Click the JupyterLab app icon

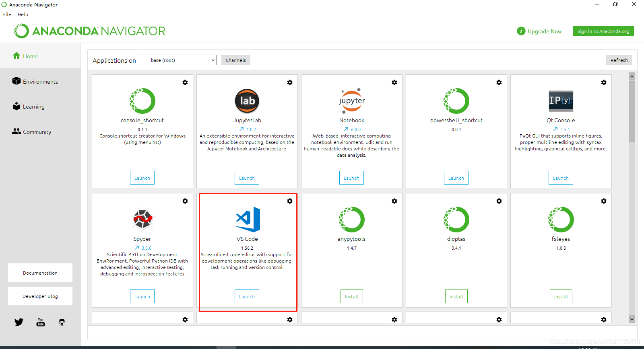247,101
